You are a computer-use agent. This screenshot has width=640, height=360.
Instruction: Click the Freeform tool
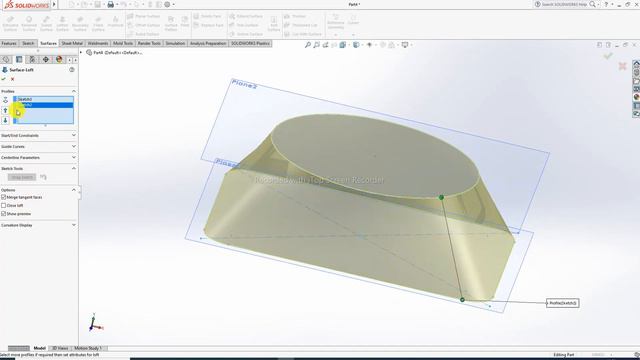point(116,22)
